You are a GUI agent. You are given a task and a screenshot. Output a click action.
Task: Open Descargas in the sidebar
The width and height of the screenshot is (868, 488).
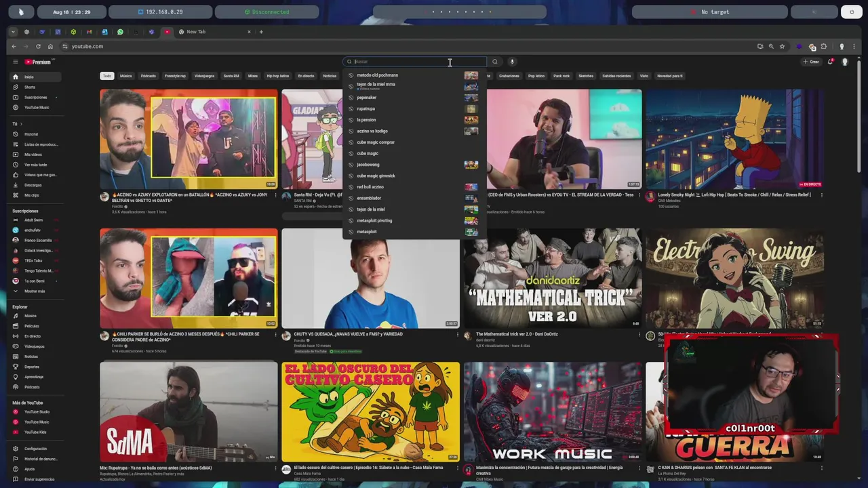coord(34,185)
